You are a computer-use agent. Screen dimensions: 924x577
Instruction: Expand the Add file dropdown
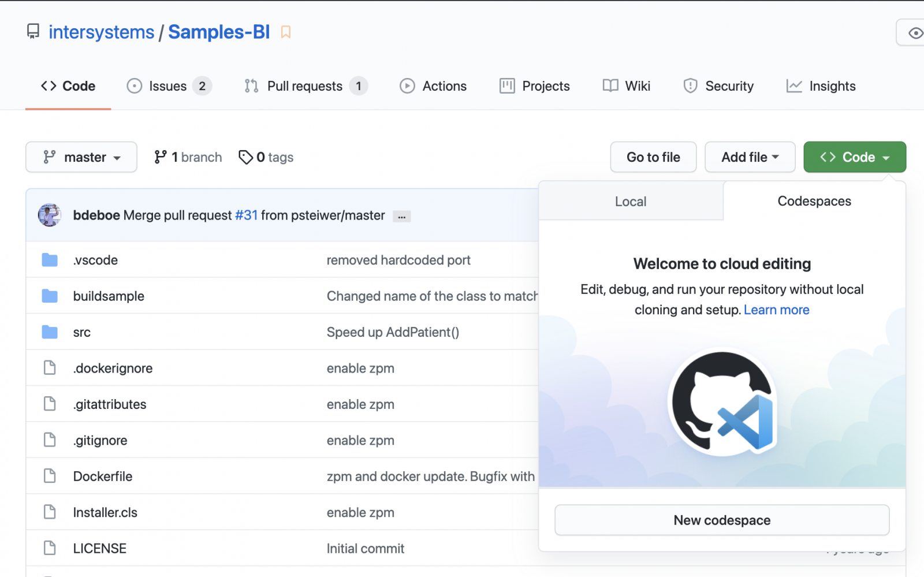coord(750,157)
